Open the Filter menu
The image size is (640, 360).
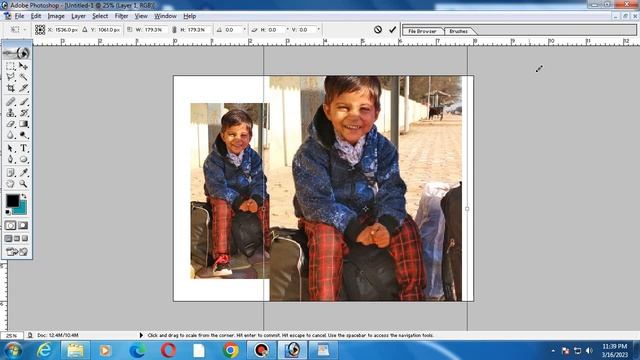(x=121, y=16)
